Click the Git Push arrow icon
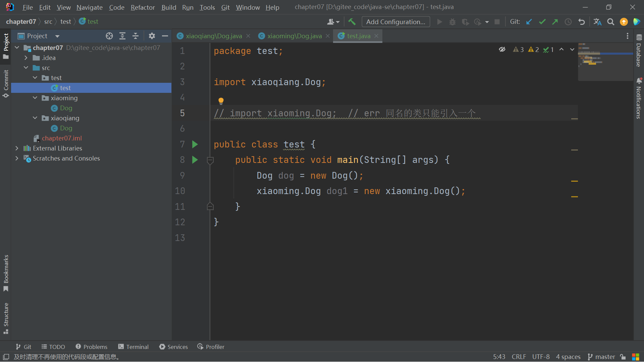The image size is (644, 362). tap(555, 22)
